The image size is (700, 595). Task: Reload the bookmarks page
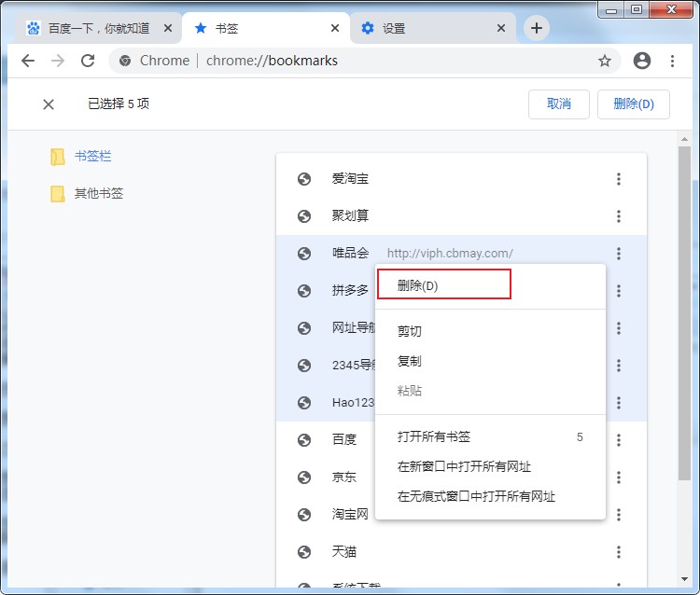click(88, 61)
